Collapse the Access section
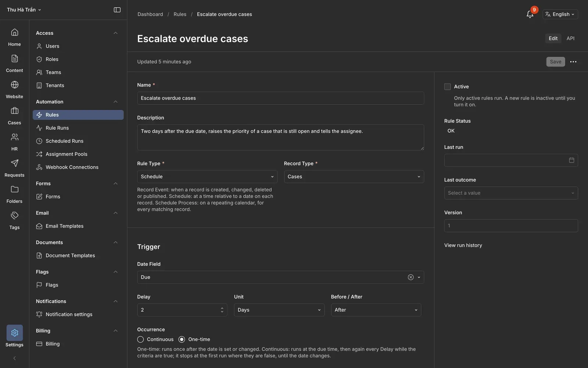Image resolution: width=588 pixels, height=368 pixels. coord(115,33)
